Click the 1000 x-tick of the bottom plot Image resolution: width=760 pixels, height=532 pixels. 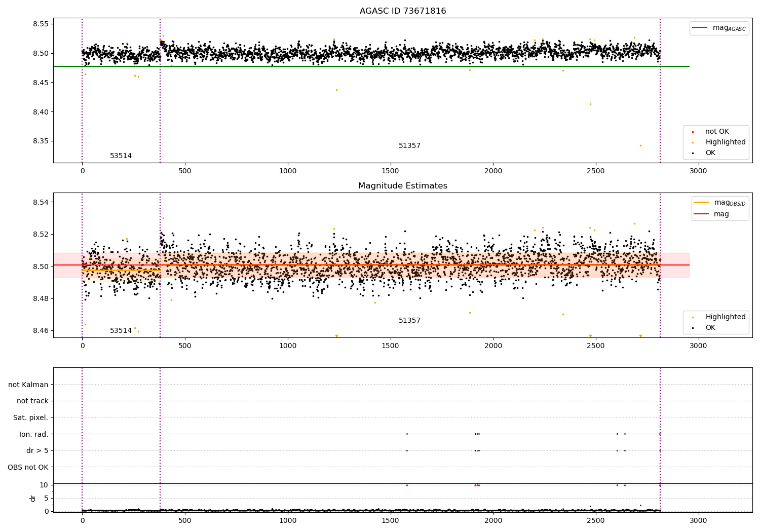point(288,521)
